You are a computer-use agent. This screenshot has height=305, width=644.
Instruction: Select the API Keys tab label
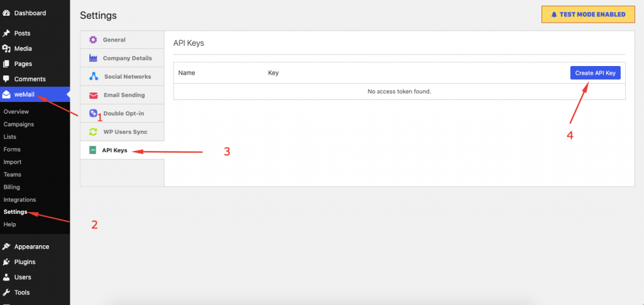[114, 151]
